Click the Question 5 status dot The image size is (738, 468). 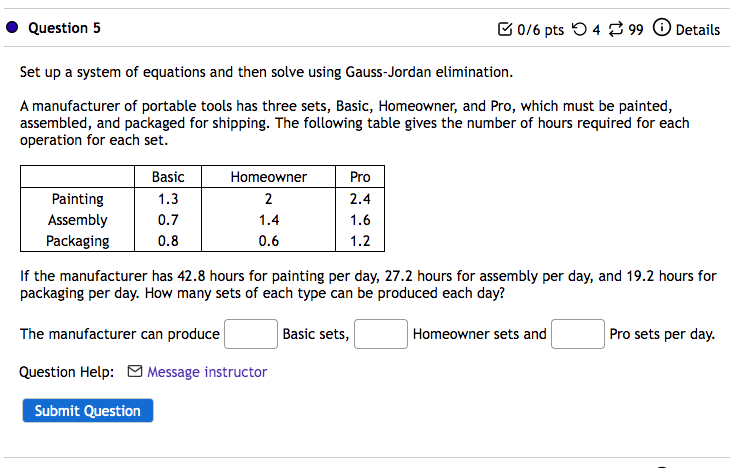tap(13, 29)
